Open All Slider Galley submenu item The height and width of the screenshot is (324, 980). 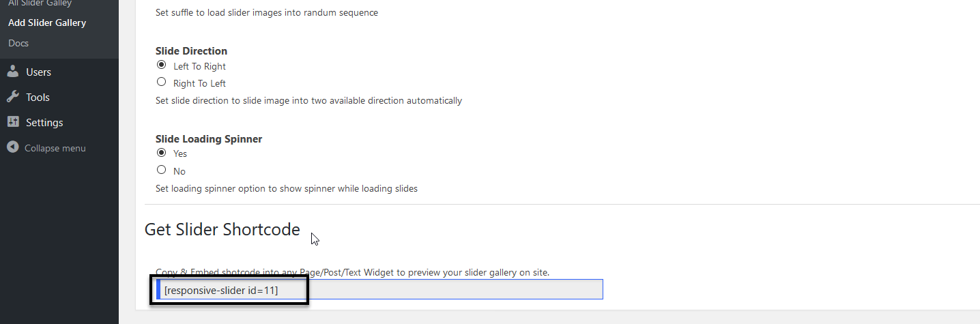pos(40,3)
